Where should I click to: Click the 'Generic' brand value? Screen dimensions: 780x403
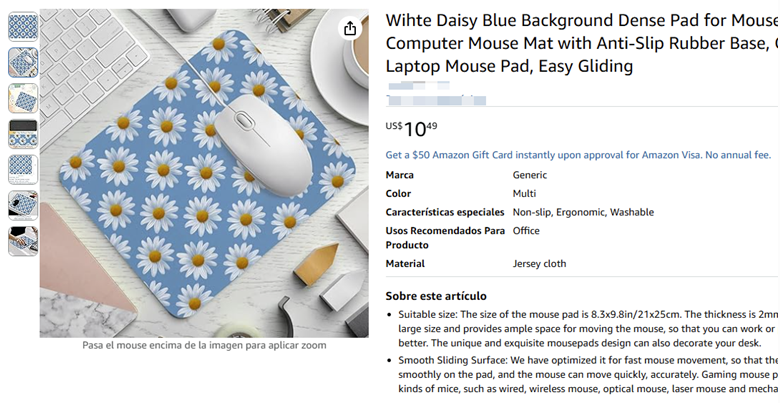click(530, 175)
